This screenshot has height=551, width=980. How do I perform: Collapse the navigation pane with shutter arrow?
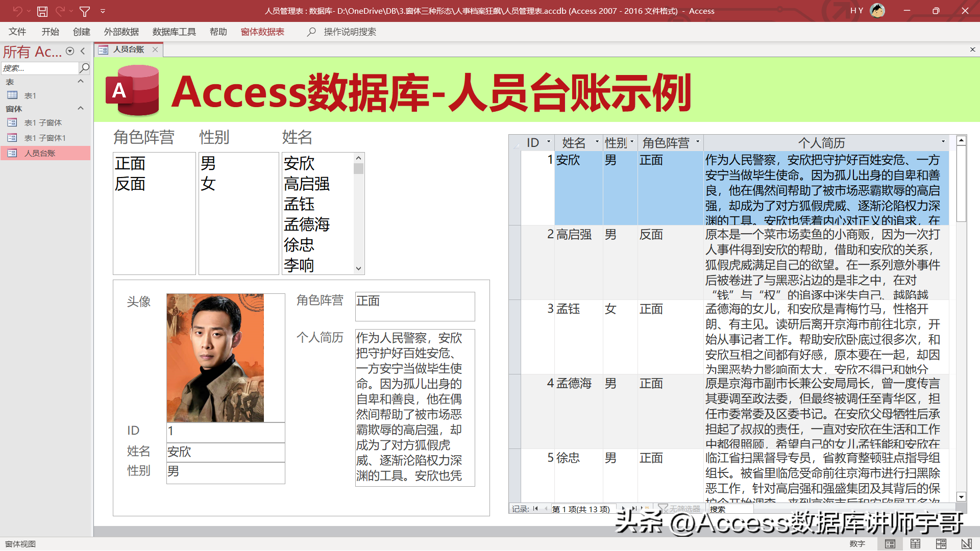(83, 51)
